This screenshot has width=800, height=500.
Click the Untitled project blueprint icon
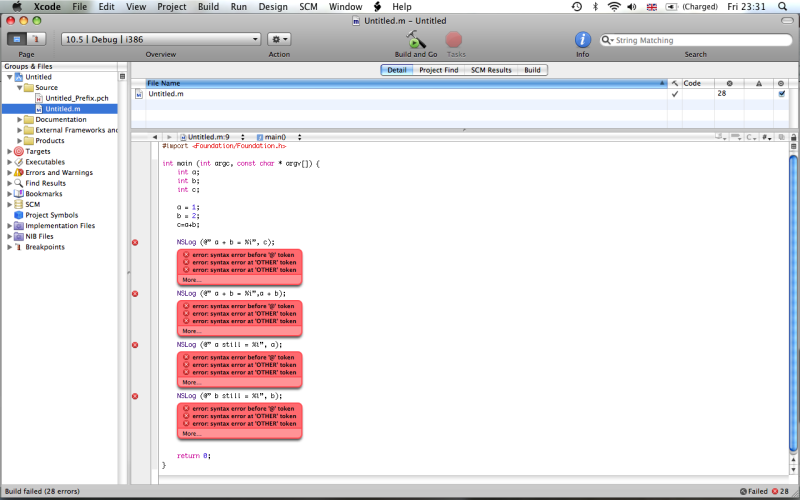19,77
